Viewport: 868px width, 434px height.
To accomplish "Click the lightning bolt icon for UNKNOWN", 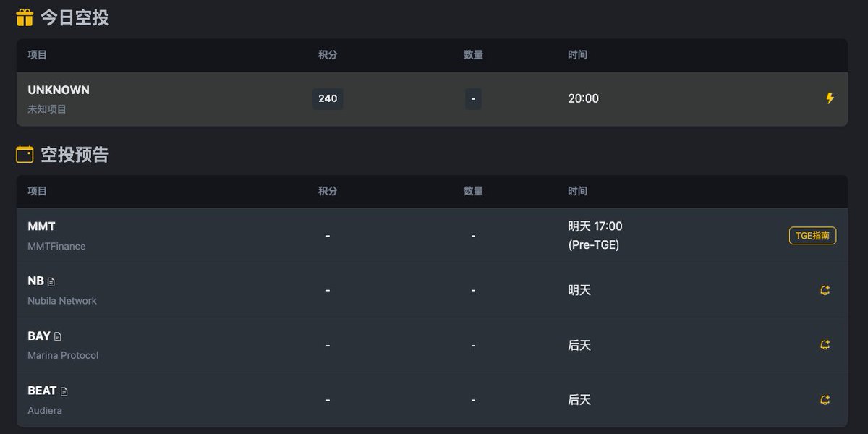I will tap(830, 98).
